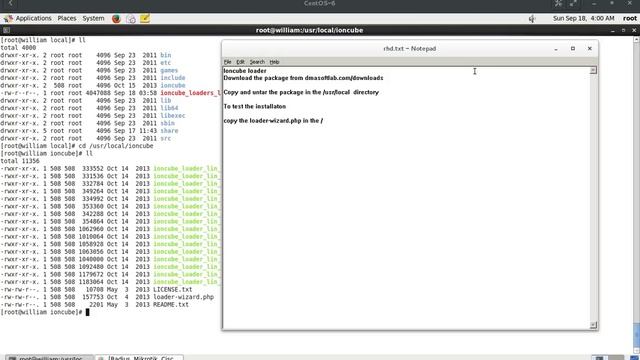Click Notepad scrollbar up arrow

593,71
